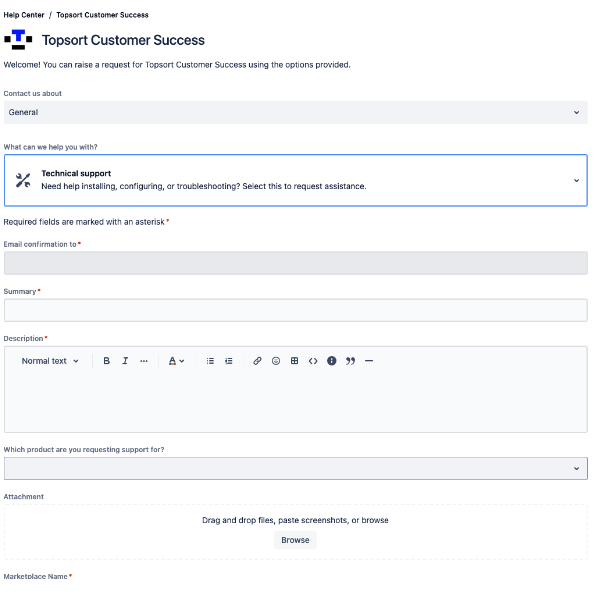Open Topsort Customer Success breadcrumb link
This screenshot has width=599, height=598.
(x=102, y=15)
